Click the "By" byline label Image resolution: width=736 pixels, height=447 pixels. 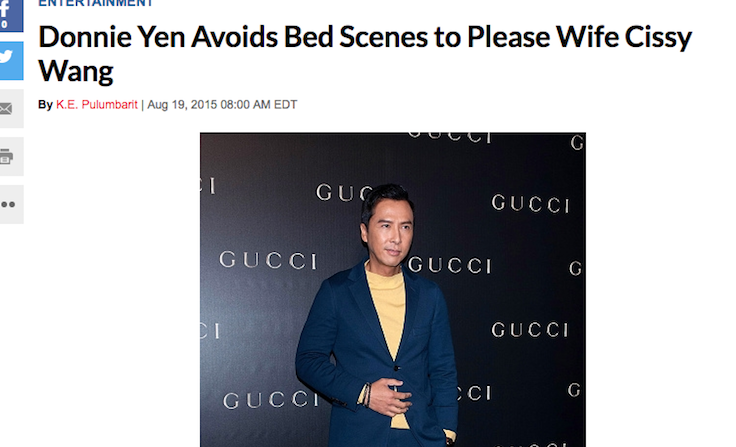coord(45,104)
